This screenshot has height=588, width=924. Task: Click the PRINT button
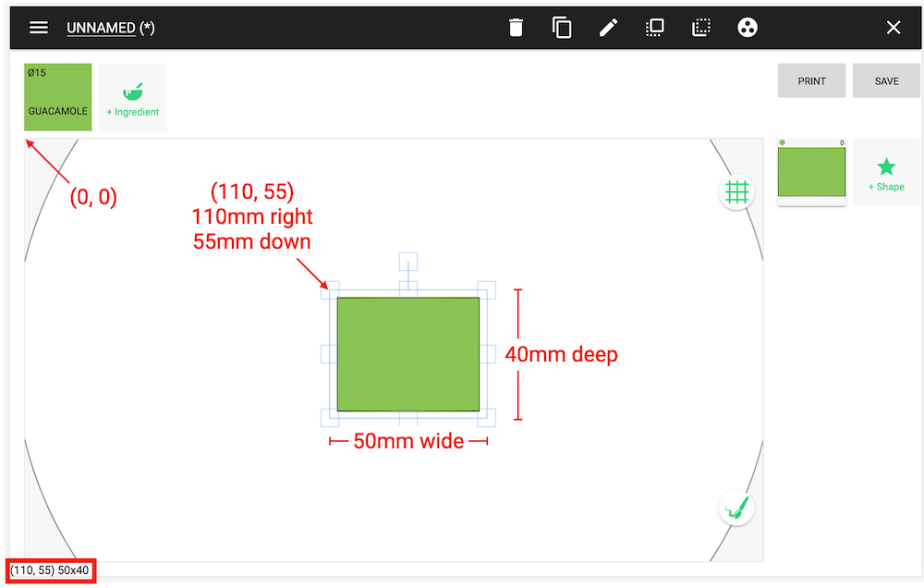pyautogui.click(x=811, y=80)
